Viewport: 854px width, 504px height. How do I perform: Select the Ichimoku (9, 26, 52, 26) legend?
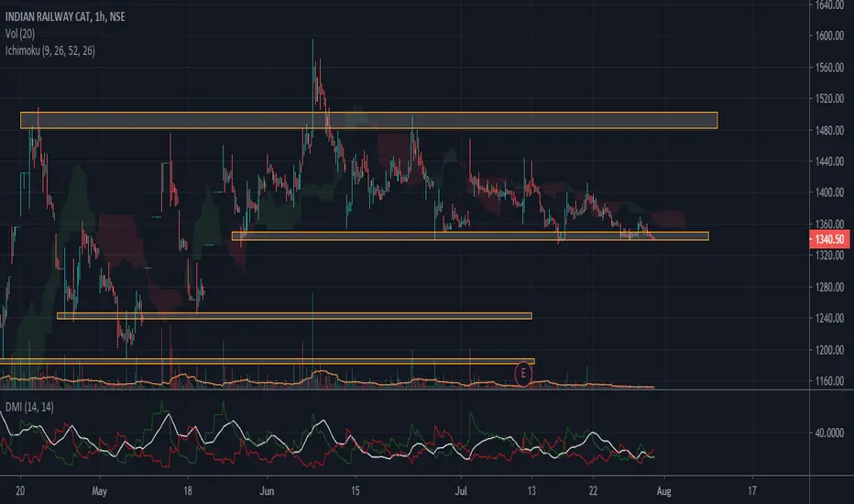50,50
